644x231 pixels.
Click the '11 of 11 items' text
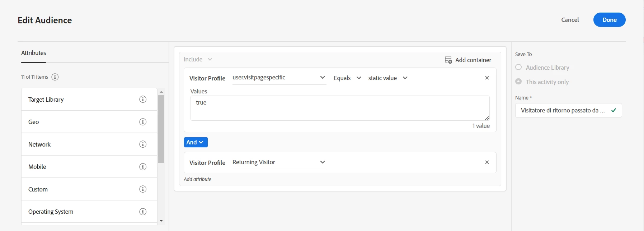pyautogui.click(x=34, y=77)
